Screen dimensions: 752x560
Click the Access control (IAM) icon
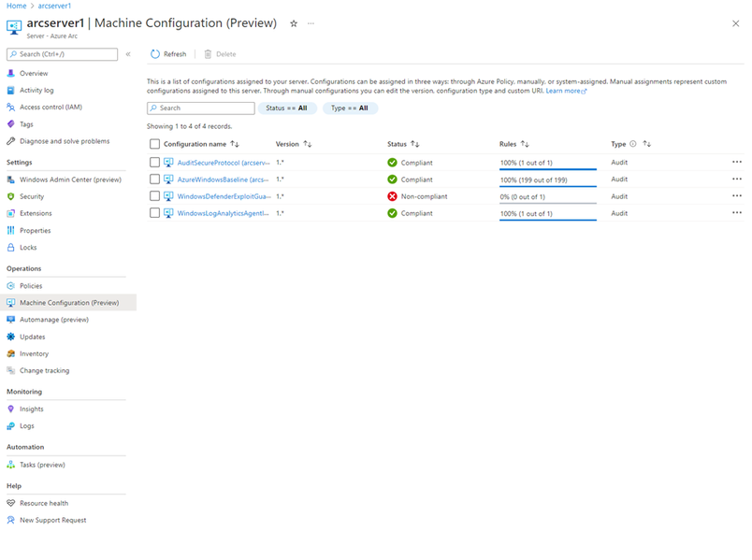pyautogui.click(x=10, y=108)
